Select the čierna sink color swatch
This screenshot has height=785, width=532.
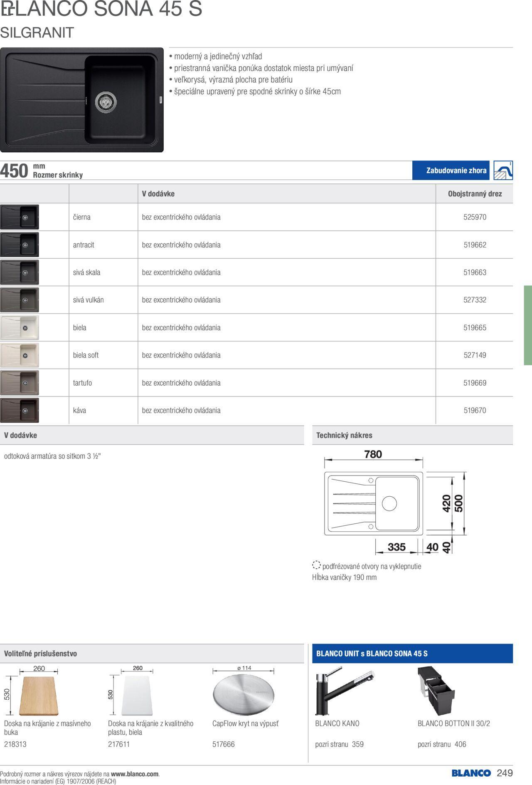pos(20,217)
